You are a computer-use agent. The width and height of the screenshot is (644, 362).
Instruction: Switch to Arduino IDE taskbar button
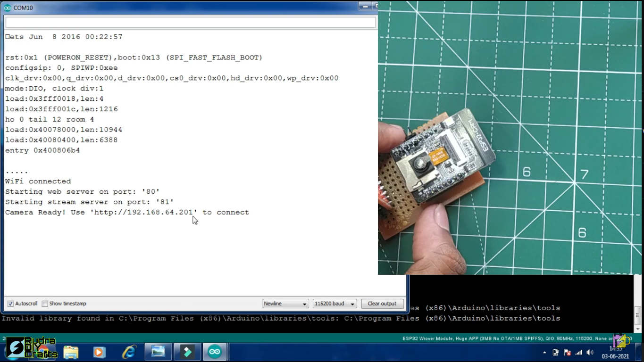(x=215, y=352)
